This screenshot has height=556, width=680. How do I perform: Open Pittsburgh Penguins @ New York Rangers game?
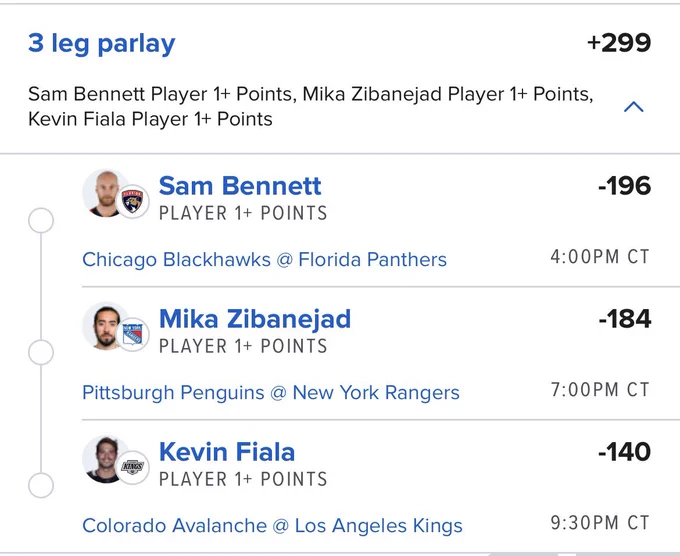[x=271, y=393]
